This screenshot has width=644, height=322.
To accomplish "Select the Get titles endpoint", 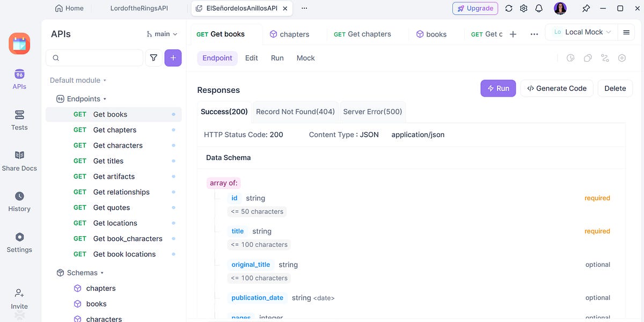I will (x=114, y=161).
